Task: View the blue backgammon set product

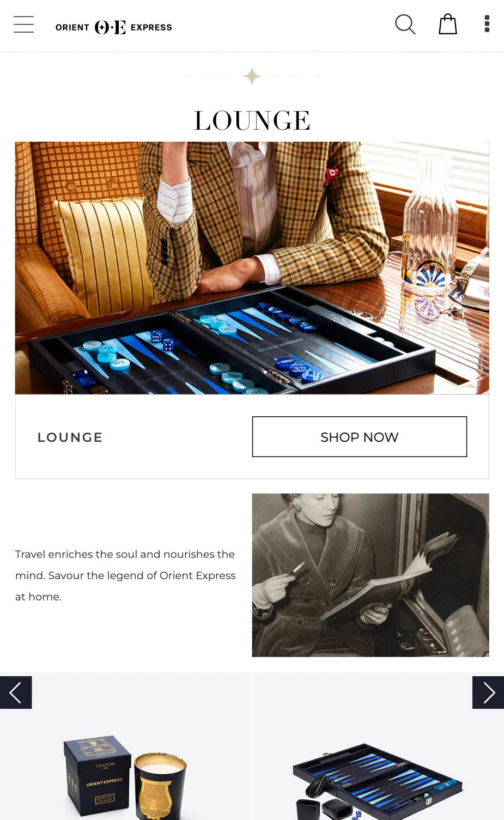Action: (378, 746)
